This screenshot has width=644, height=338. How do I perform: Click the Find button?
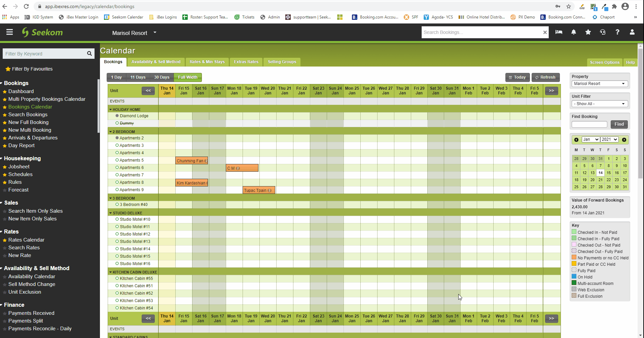tap(619, 124)
